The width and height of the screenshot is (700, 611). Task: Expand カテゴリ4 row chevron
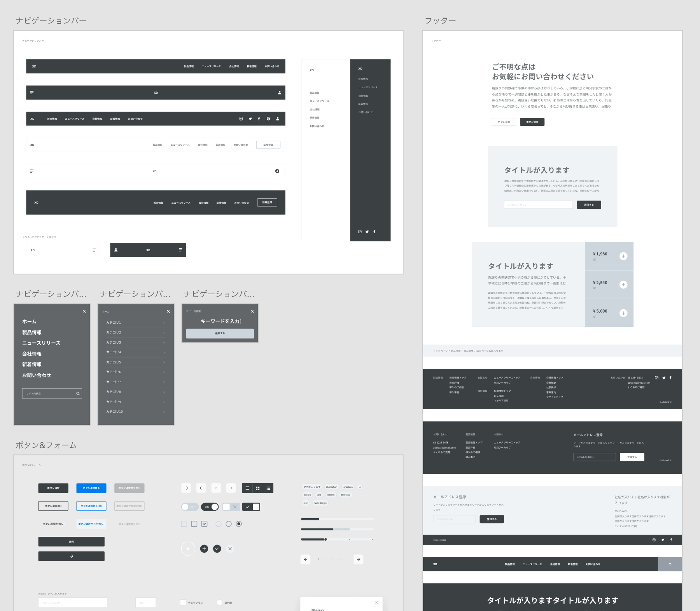(164, 353)
